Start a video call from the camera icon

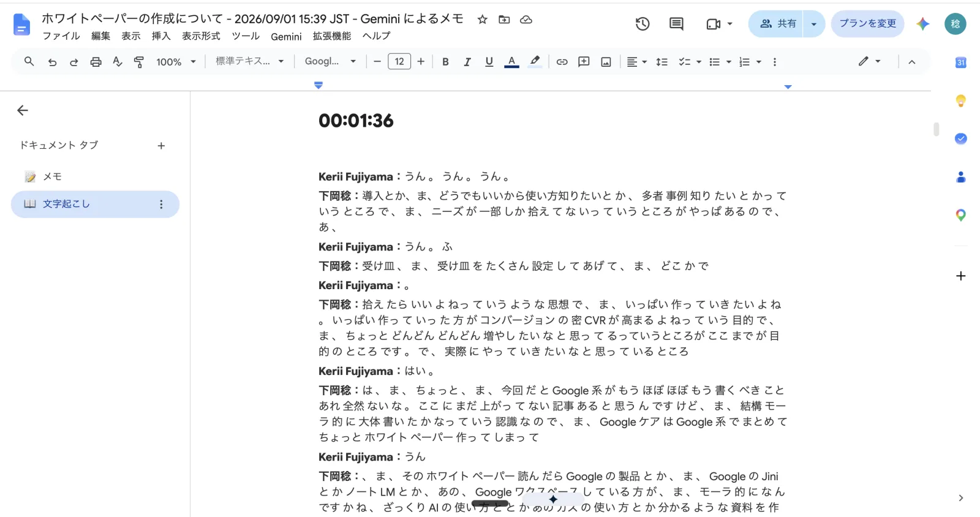pyautogui.click(x=713, y=24)
